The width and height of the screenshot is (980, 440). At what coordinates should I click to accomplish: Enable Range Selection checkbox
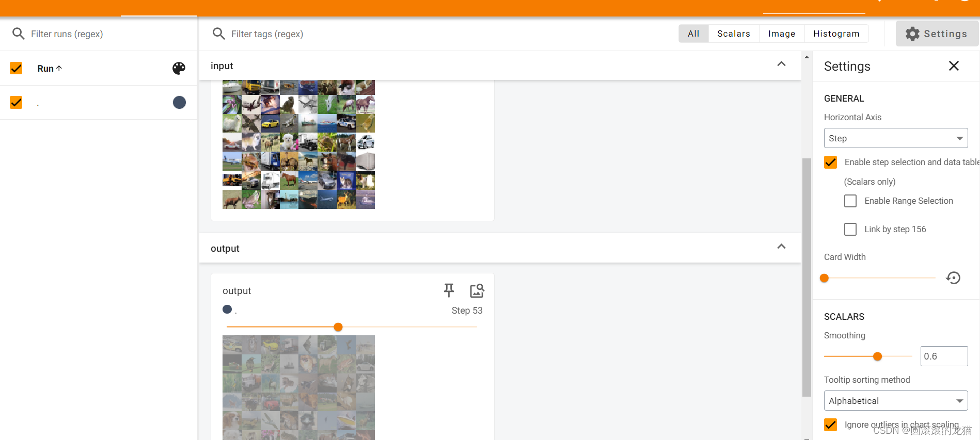pyautogui.click(x=850, y=201)
